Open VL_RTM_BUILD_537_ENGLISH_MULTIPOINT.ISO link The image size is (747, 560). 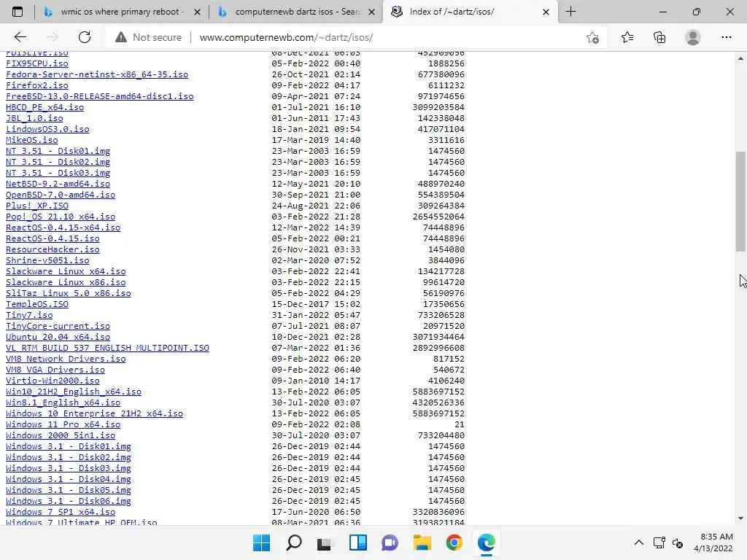click(x=107, y=348)
